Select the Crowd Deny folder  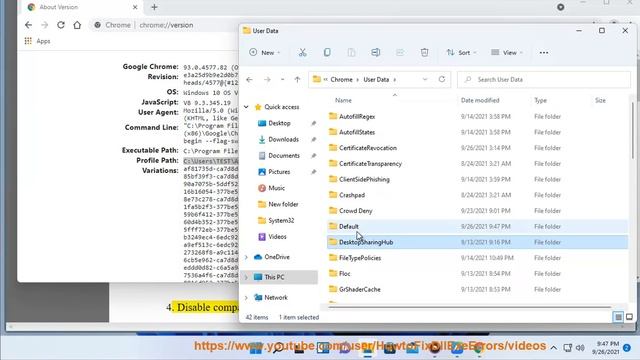pyautogui.click(x=477, y=211)
